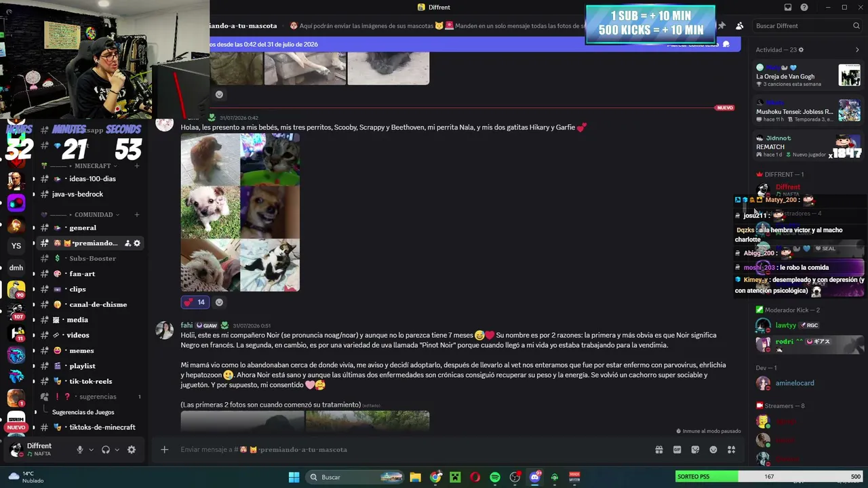868x488 pixels.
Task: Open audio output options arrow
Action: pos(117,449)
